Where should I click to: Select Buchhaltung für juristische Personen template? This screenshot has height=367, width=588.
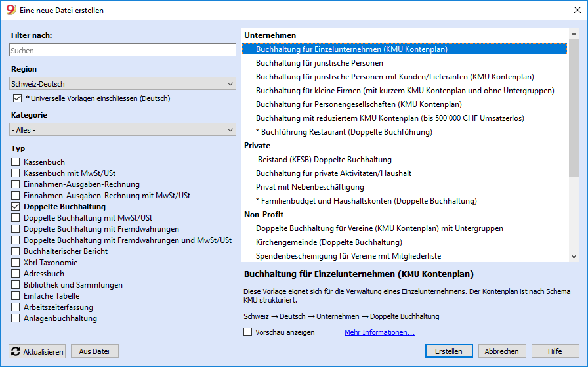click(320, 63)
